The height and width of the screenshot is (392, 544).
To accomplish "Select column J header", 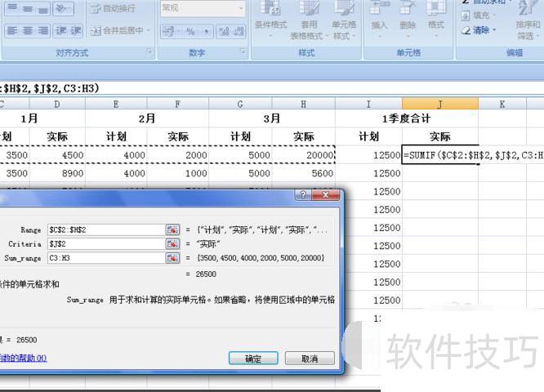I will click(x=439, y=104).
